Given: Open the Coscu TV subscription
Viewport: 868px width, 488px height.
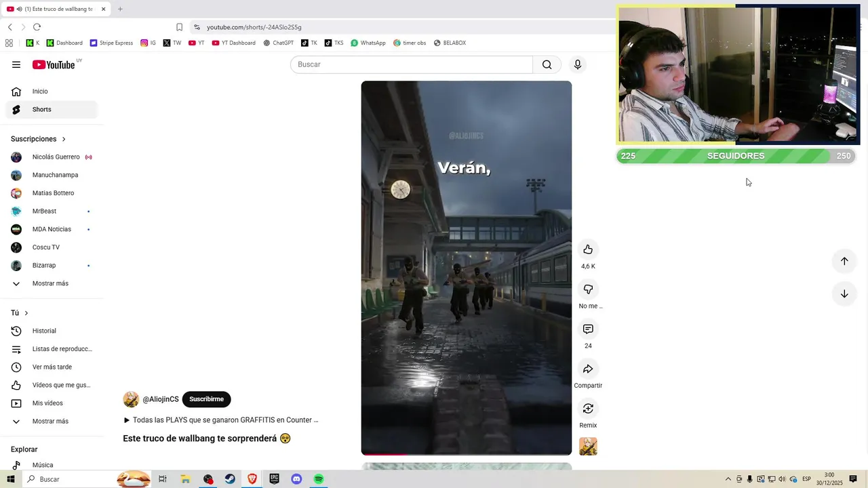Looking at the screenshot, I should [x=52, y=247].
